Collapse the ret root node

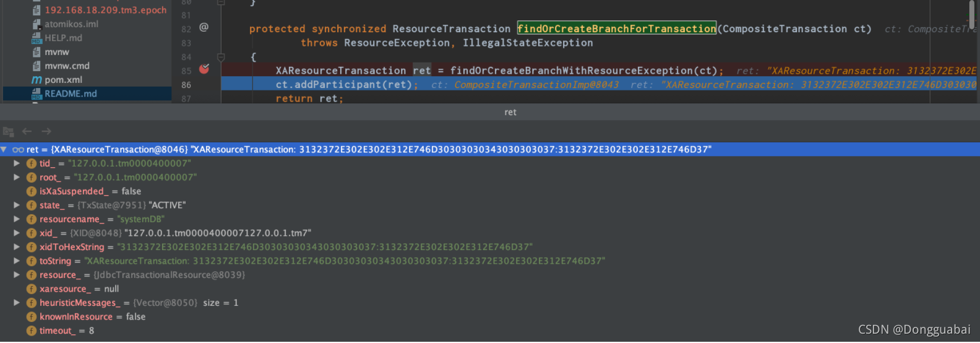tap(4, 150)
